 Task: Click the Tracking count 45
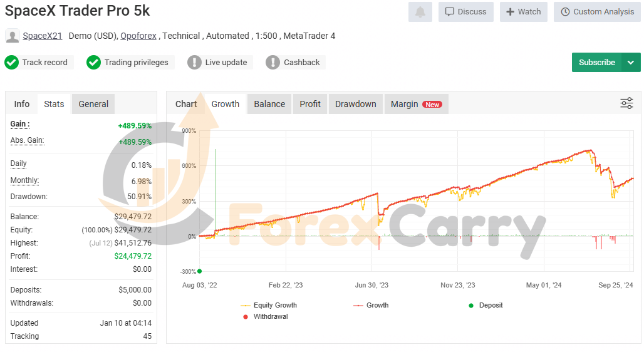147,336
